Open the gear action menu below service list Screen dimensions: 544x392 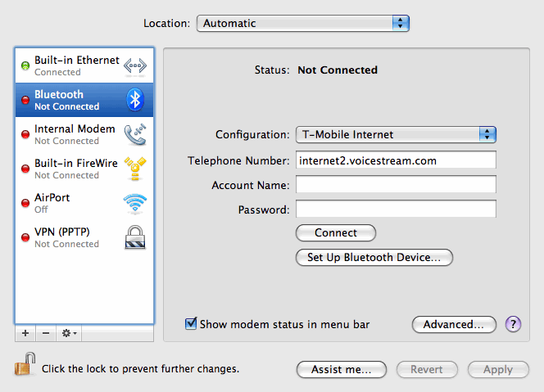pyautogui.click(x=69, y=333)
